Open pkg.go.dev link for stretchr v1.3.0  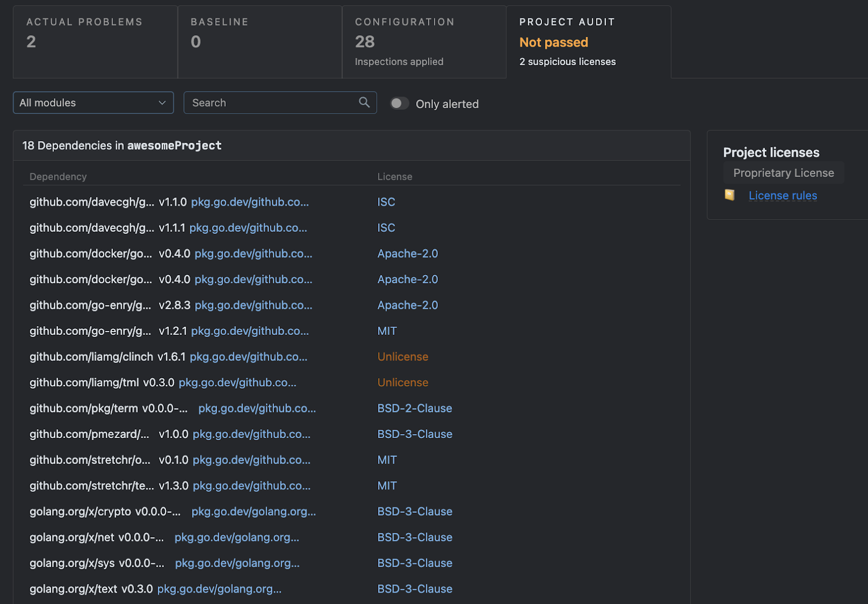[x=252, y=486]
